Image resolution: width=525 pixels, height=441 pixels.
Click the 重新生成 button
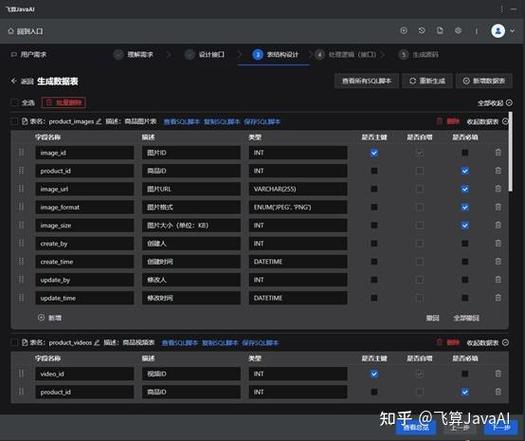click(427, 81)
